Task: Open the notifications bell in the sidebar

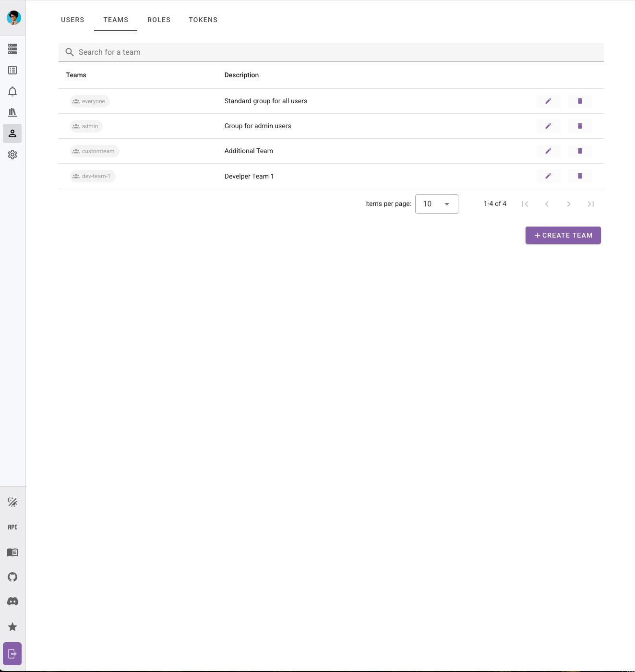Action: 12,91
